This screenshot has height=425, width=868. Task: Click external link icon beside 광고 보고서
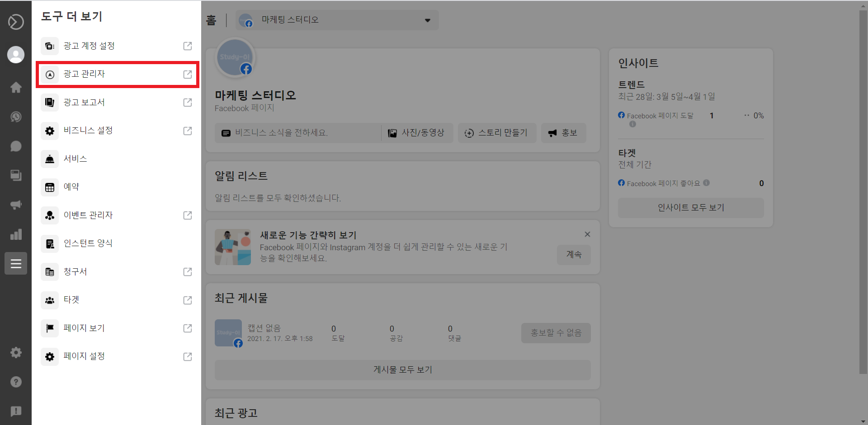coord(188,103)
